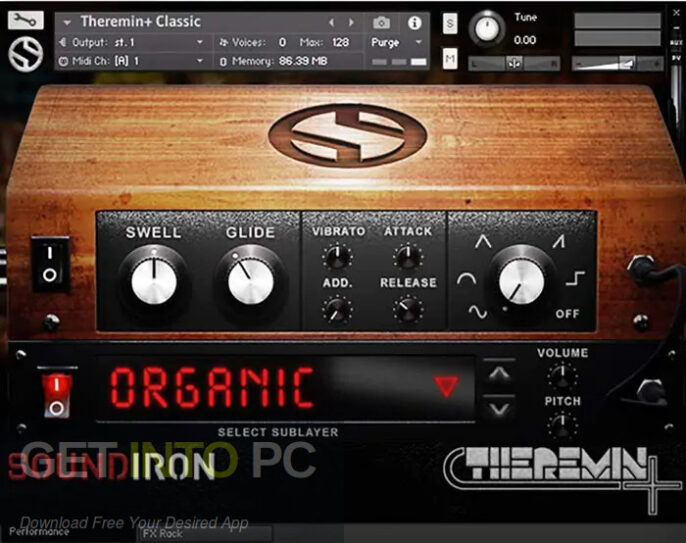The image size is (686, 543).
Task: Toggle the Solo S button
Action: (450, 23)
